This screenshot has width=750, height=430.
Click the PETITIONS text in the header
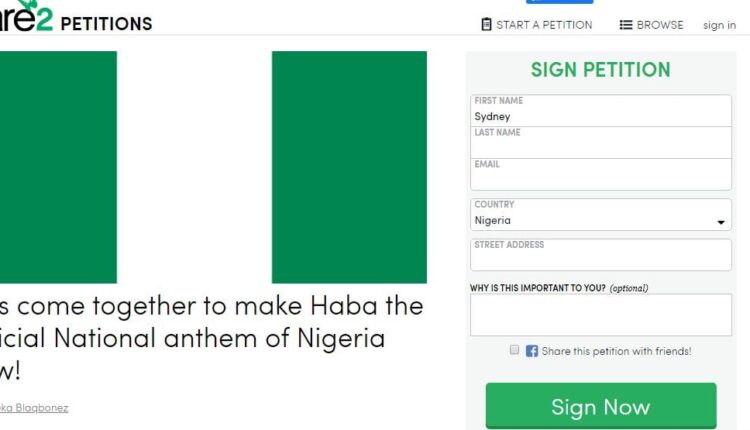point(107,23)
